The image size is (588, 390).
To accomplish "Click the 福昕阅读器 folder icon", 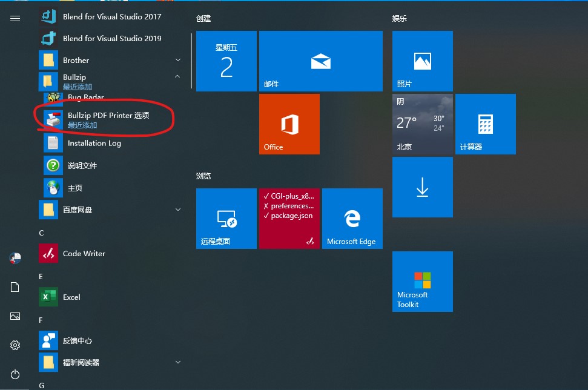I will pos(48,362).
